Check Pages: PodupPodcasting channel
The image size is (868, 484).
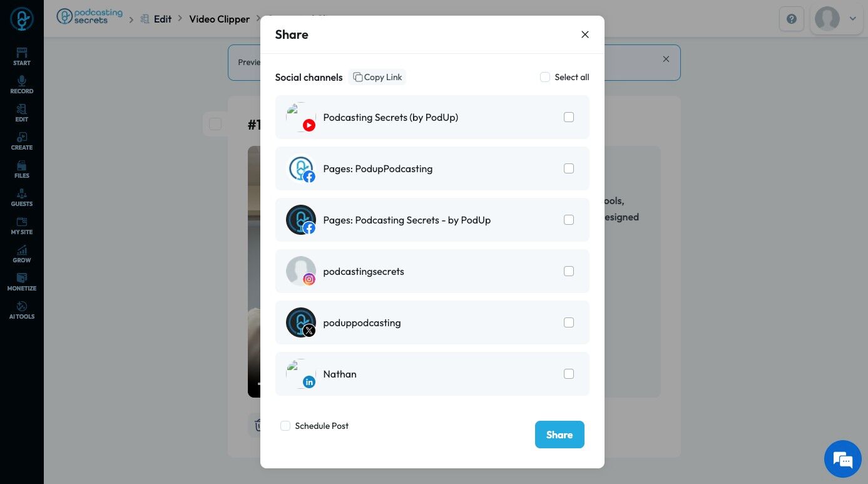[x=569, y=168]
